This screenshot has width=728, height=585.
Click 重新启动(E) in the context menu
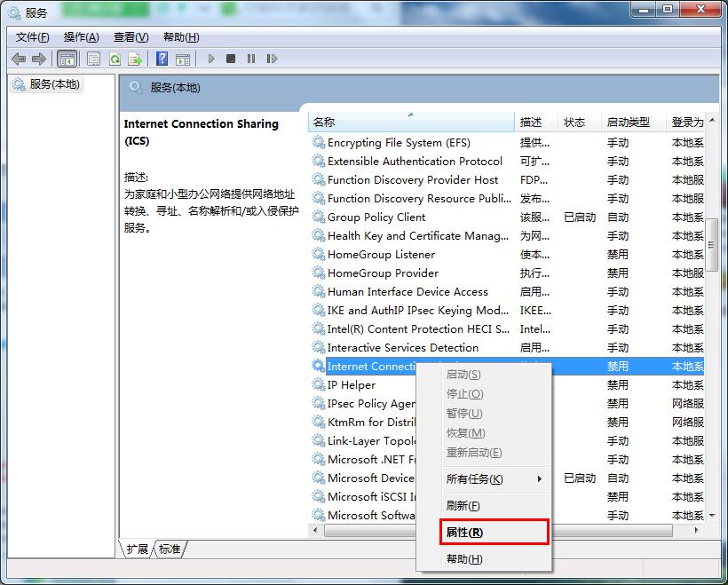click(x=484, y=452)
